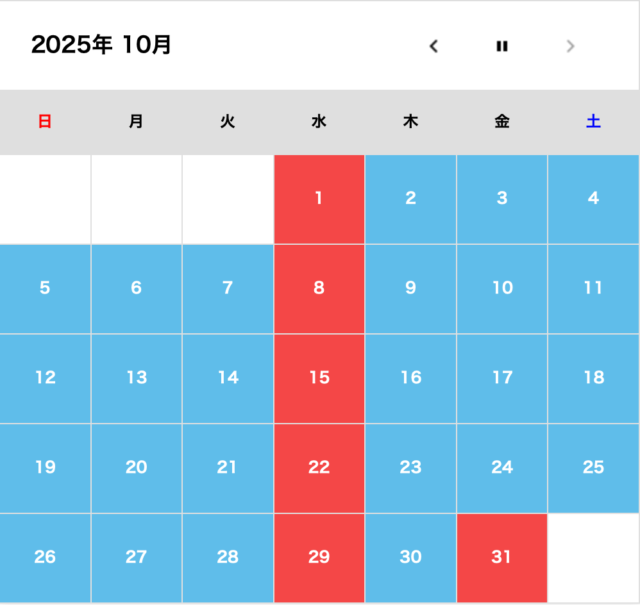Choose October 18 date

point(594,378)
